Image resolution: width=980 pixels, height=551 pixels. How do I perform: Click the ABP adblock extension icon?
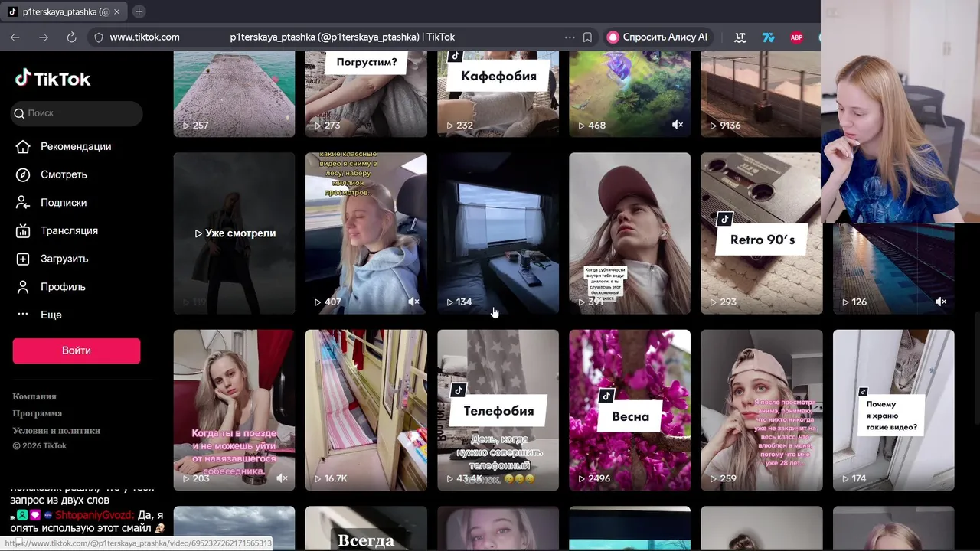point(796,37)
